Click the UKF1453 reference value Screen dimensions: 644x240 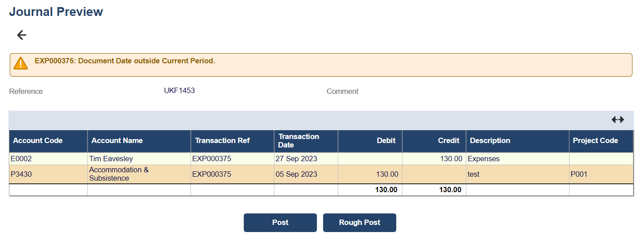(x=179, y=91)
